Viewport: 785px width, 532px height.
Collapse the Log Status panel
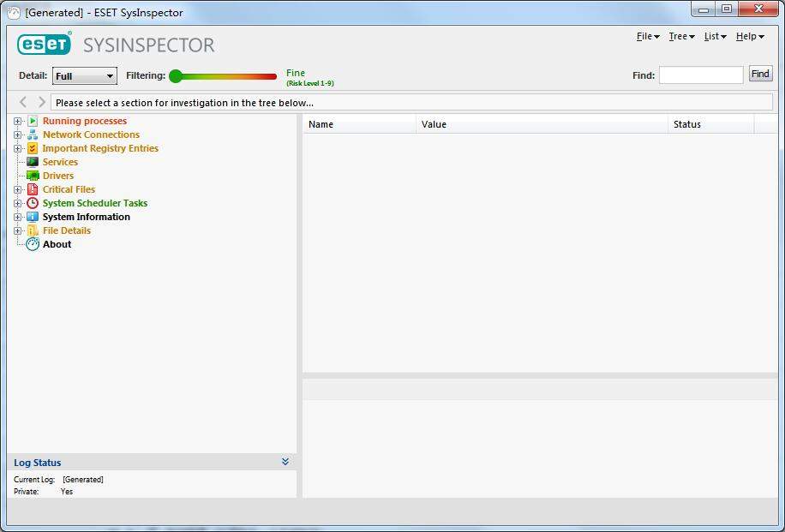click(285, 461)
